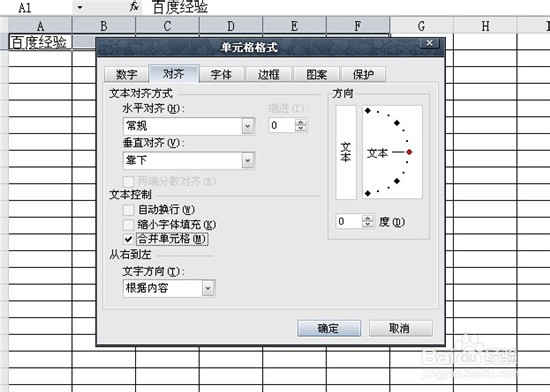Screen dimensions: 550x392
Task: Go to the 边框 tab
Action: 269,74
